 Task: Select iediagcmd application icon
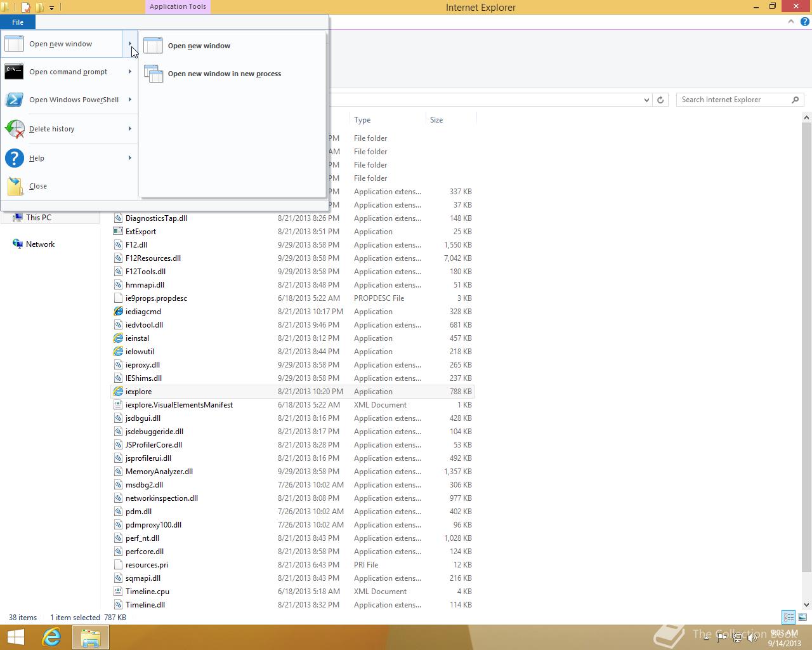118,312
